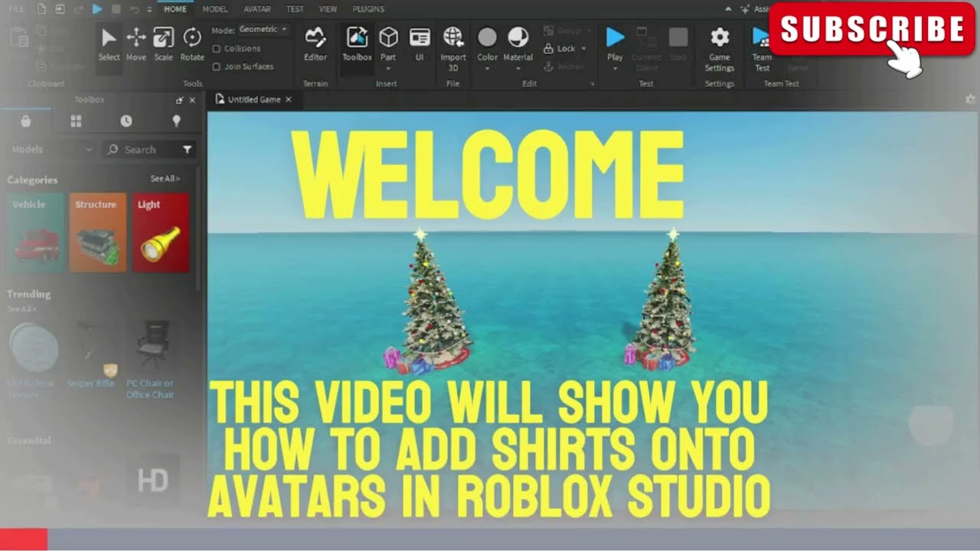Switch to the AVATAR tab
Viewport: 980px width, 551px height.
point(256,9)
